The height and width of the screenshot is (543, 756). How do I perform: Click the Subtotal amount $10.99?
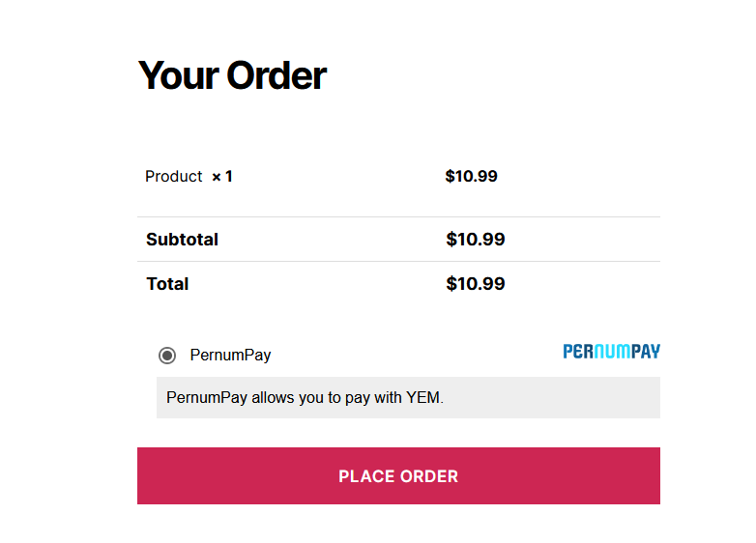pyautogui.click(x=476, y=239)
